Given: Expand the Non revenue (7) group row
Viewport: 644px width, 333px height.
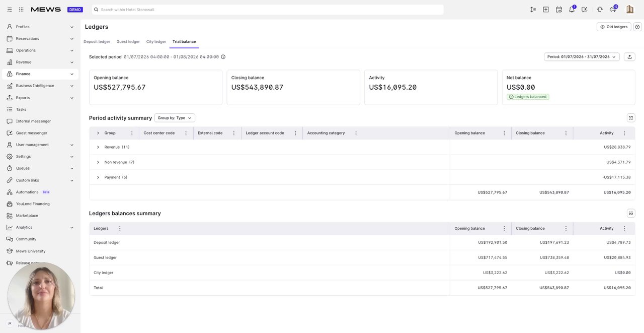Looking at the screenshot, I should click(98, 162).
